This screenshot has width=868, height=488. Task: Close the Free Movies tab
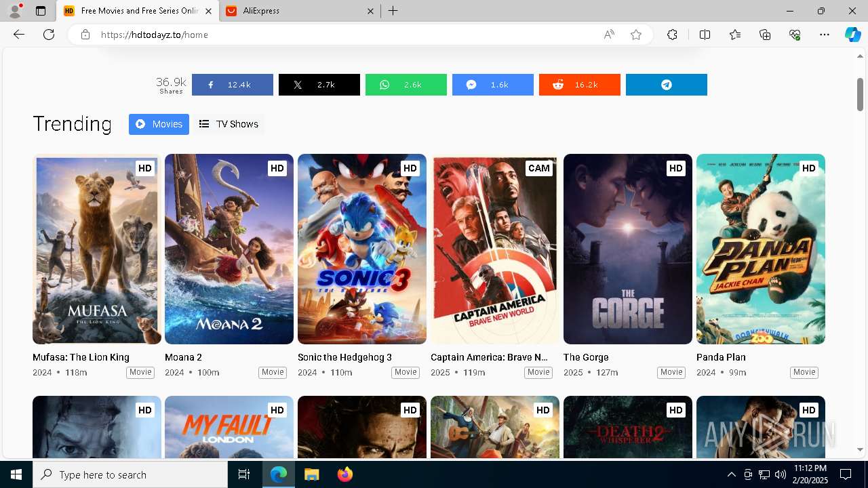[x=208, y=11]
